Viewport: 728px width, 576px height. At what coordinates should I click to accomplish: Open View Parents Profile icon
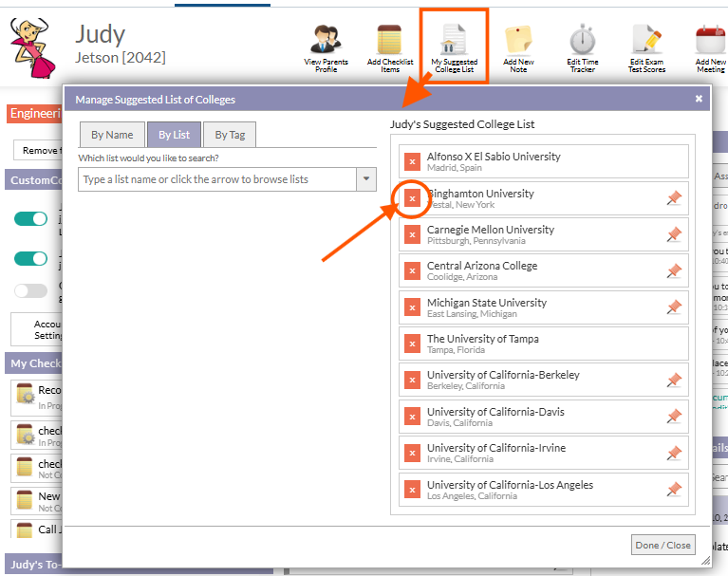326,40
